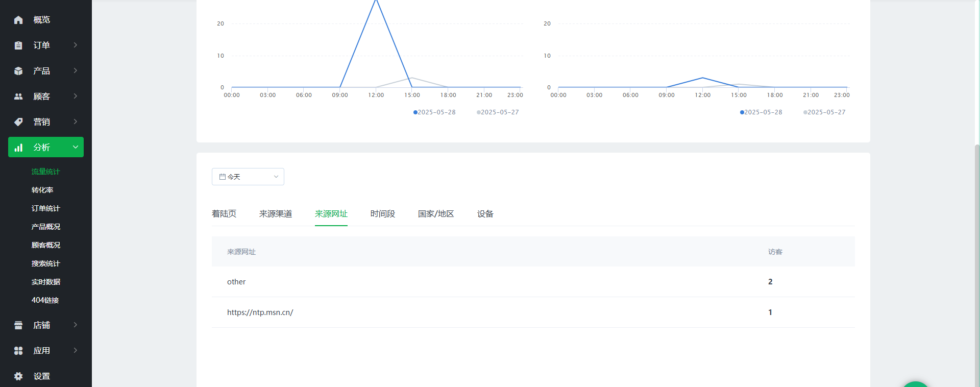The image size is (980, 387).
Task: Toggle 2025-05-28 legend on right chart
Action: 761,112
